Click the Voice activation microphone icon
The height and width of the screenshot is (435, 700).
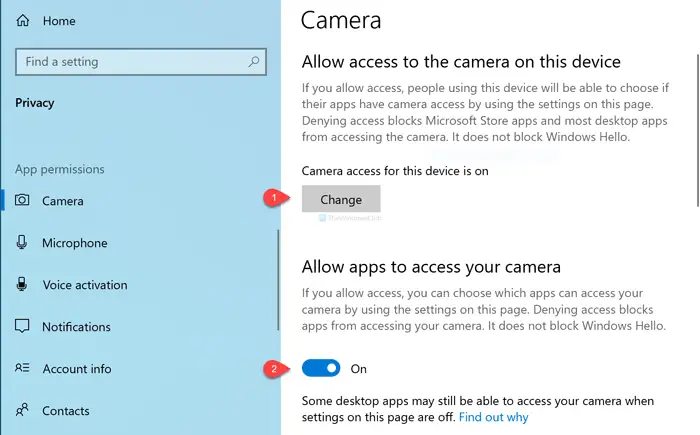point(23,285)
